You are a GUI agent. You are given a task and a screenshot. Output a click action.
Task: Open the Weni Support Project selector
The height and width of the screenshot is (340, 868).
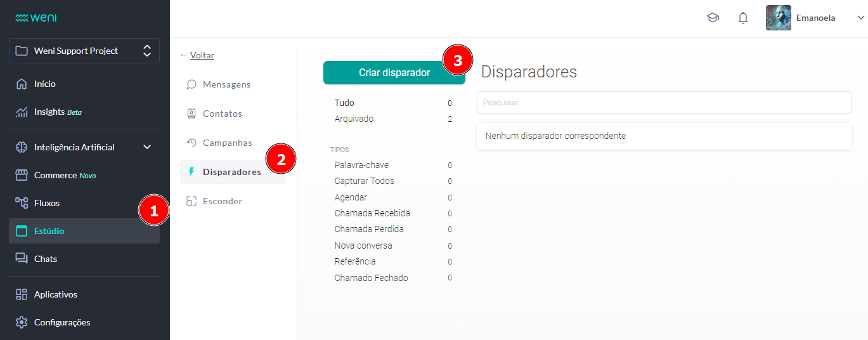pyautogui.click(x=84, y=51)
